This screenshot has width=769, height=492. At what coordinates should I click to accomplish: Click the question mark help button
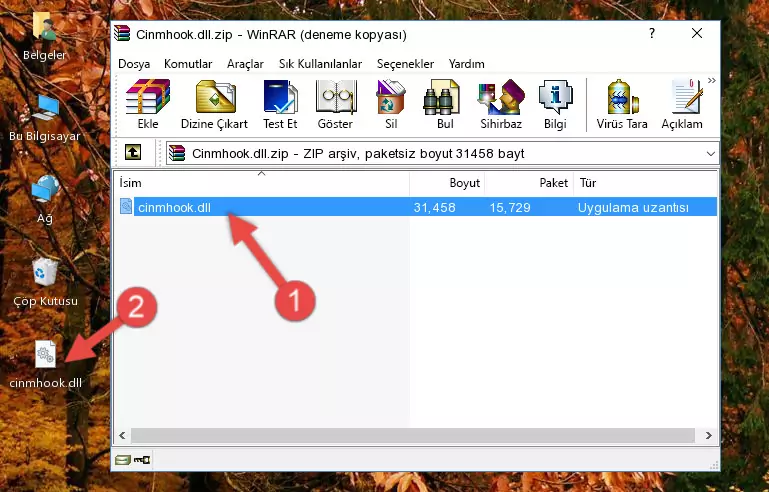pos(651,33)
